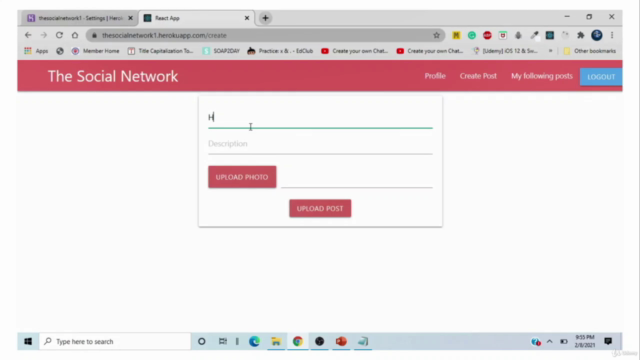Bookmark this page with the star icon

click(436, 35)
